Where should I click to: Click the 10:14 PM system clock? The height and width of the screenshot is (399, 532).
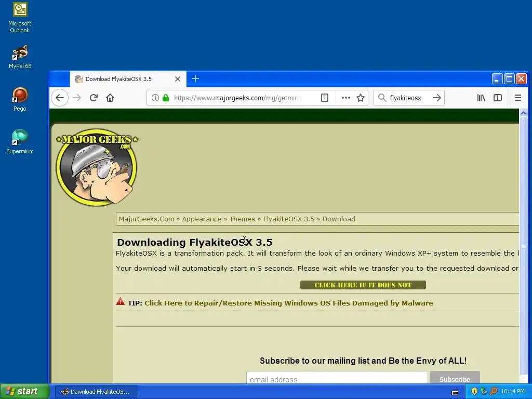pyautogui.click(x=513, y=392)
